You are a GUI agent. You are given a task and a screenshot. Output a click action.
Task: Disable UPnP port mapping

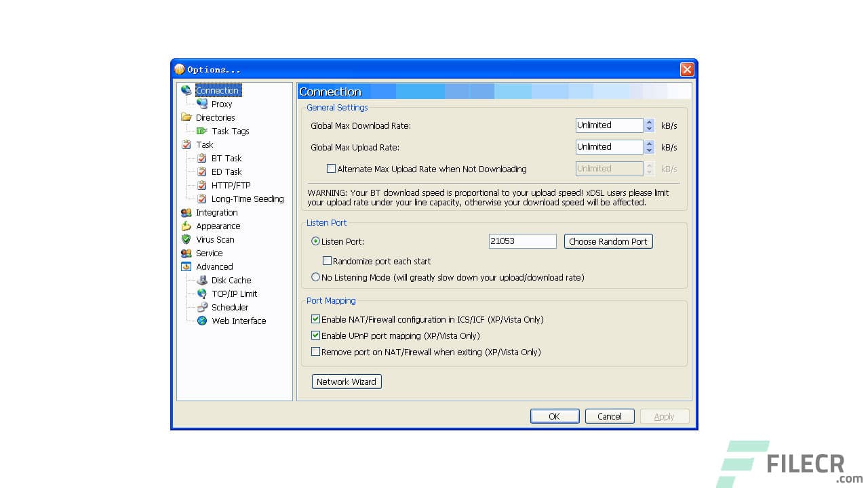(x=316, y=335)
